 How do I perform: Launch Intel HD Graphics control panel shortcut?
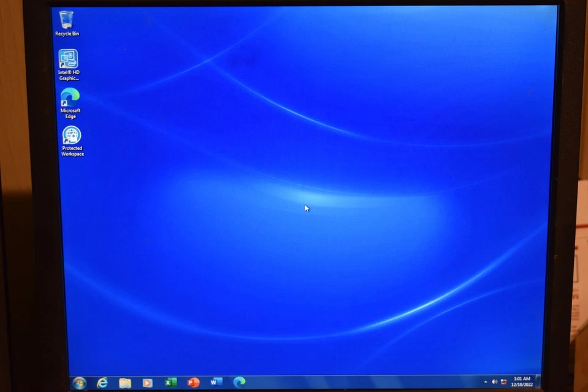click(69, 59)
